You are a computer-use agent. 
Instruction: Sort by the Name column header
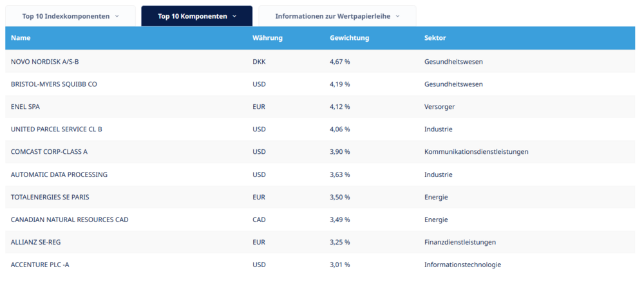21,38
